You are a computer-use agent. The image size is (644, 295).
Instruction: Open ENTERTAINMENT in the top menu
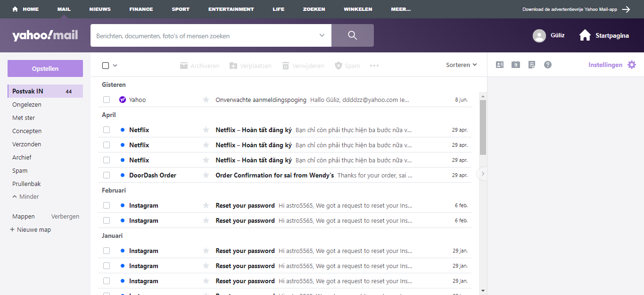[x=231, y=9]
